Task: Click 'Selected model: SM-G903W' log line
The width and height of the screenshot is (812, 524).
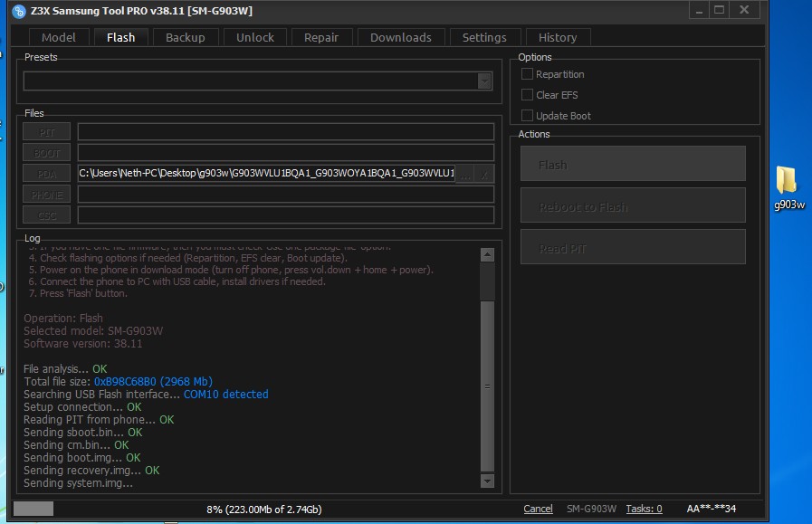Action: coord(93,331)
